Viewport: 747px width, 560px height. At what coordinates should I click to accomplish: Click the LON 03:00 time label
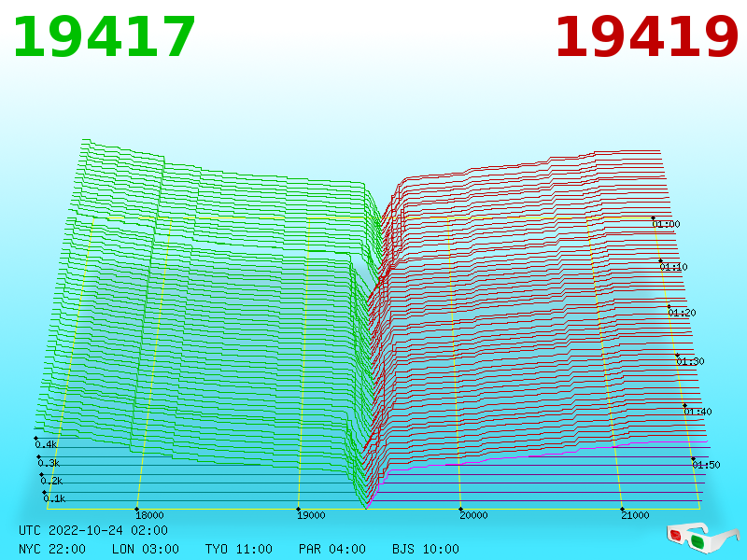146,549
